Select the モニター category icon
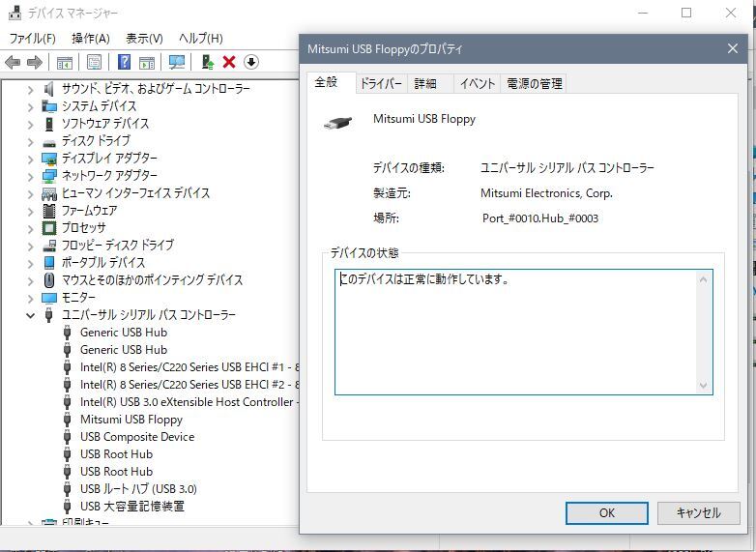The width and height of the screenshot is (756, 552). point(49,298)
